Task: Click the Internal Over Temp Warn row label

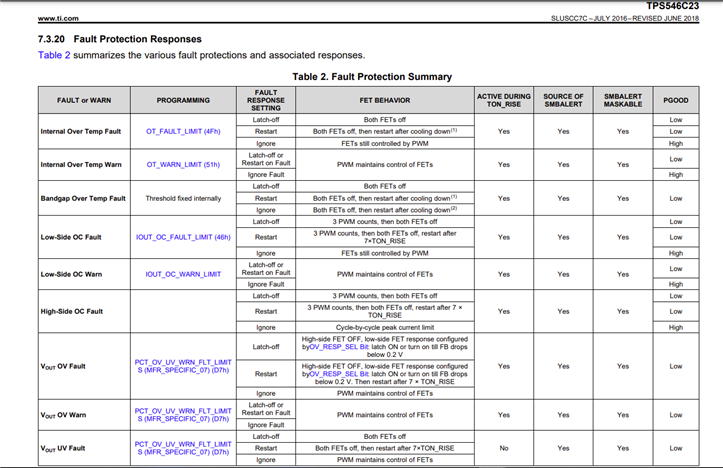Action: (x=81, y=165)
